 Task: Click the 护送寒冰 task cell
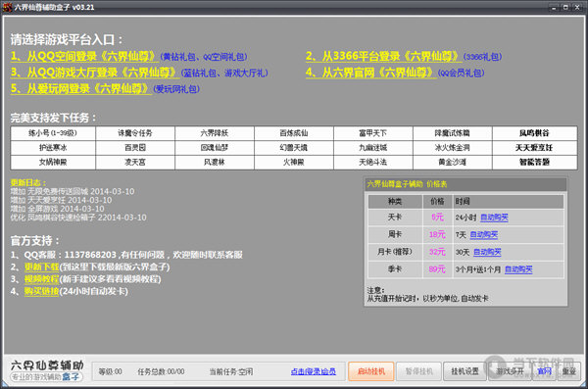point(53,147)
